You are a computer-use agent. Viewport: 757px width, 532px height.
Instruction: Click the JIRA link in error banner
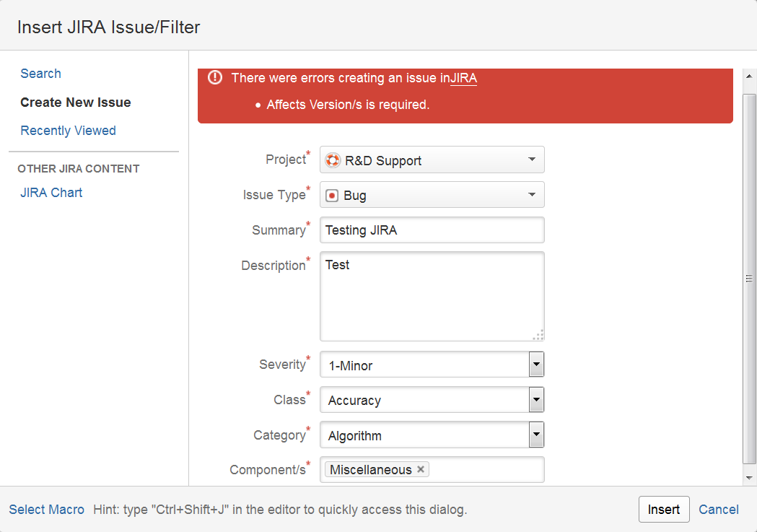click(463, 78)
